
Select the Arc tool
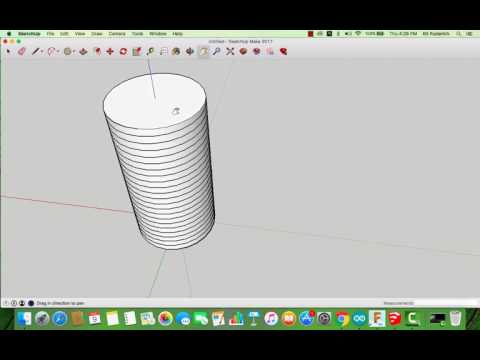click(x=51, y=51)
